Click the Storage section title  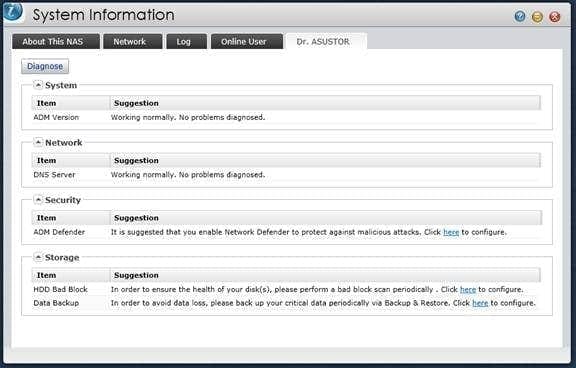tap(62, 257)
